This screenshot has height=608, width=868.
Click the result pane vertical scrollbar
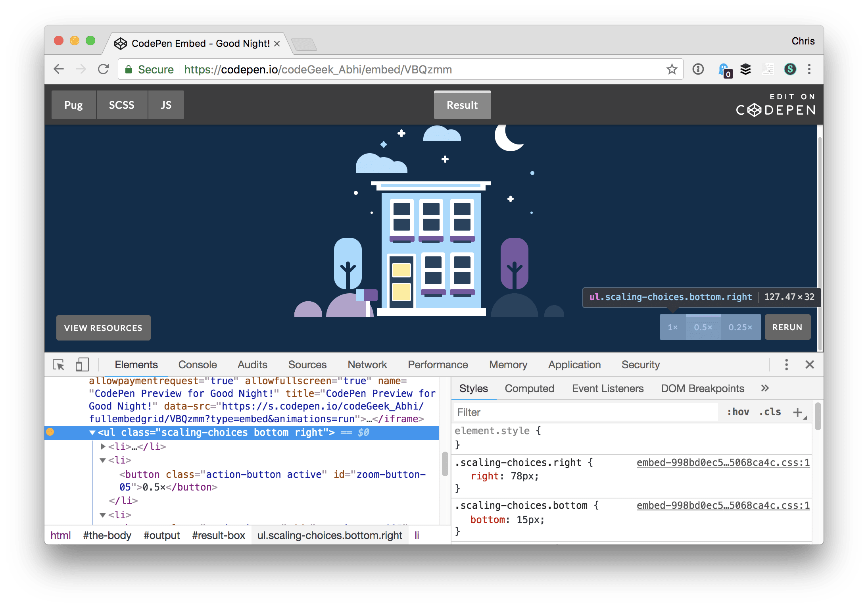[x=820, y=238]
